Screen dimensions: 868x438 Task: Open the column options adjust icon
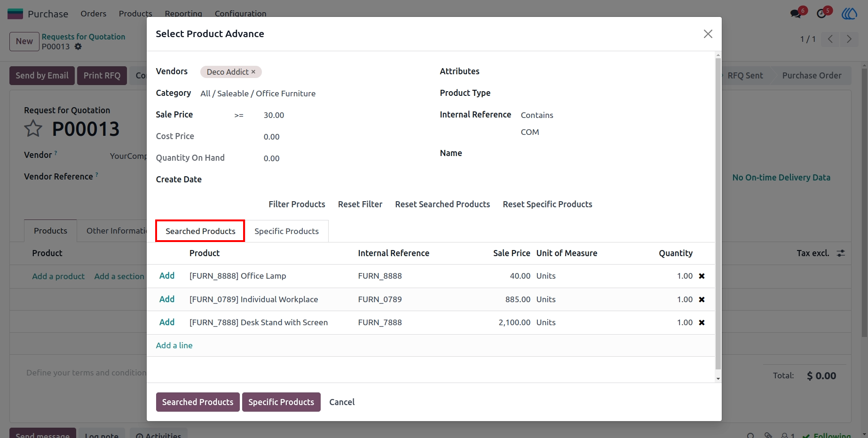coord(841,253)
